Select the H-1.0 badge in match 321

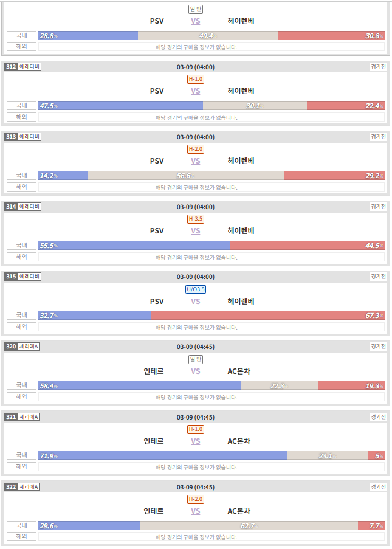(x=196, y=429)
